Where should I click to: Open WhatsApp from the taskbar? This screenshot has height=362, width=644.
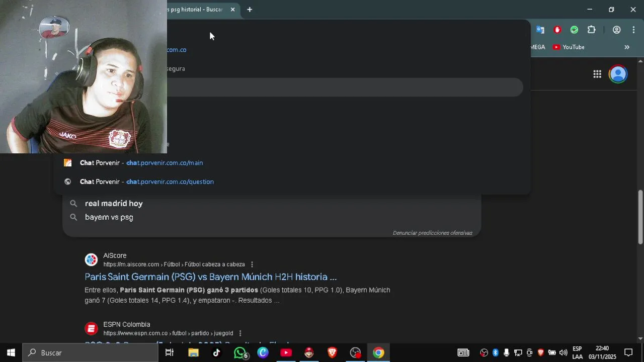coord(240,352)
